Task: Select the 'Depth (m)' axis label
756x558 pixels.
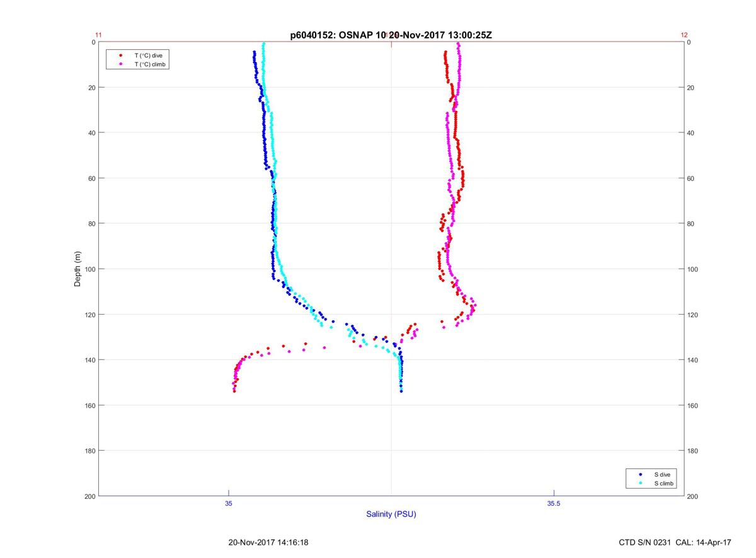Action: [x=78, y=269]
